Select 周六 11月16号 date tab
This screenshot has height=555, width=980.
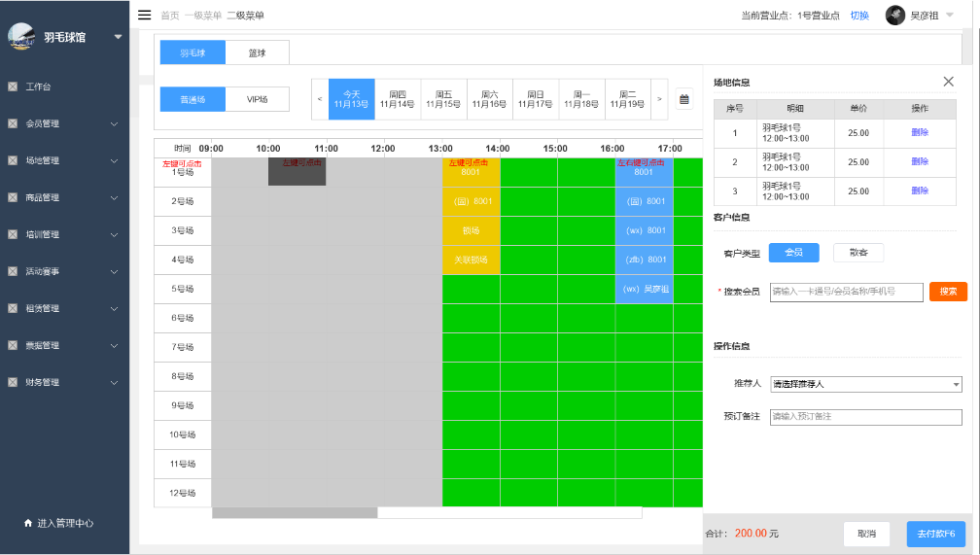pos(489,99)
